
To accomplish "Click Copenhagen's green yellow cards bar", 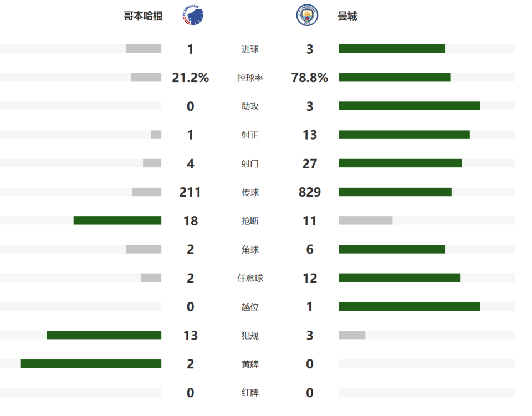I will pyautogui.click(x=91, y=364).
